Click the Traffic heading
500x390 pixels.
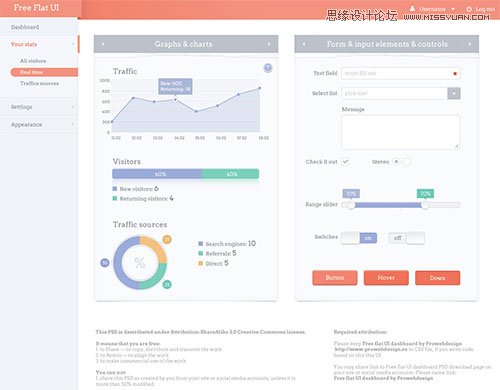click(x=125, y=71)
